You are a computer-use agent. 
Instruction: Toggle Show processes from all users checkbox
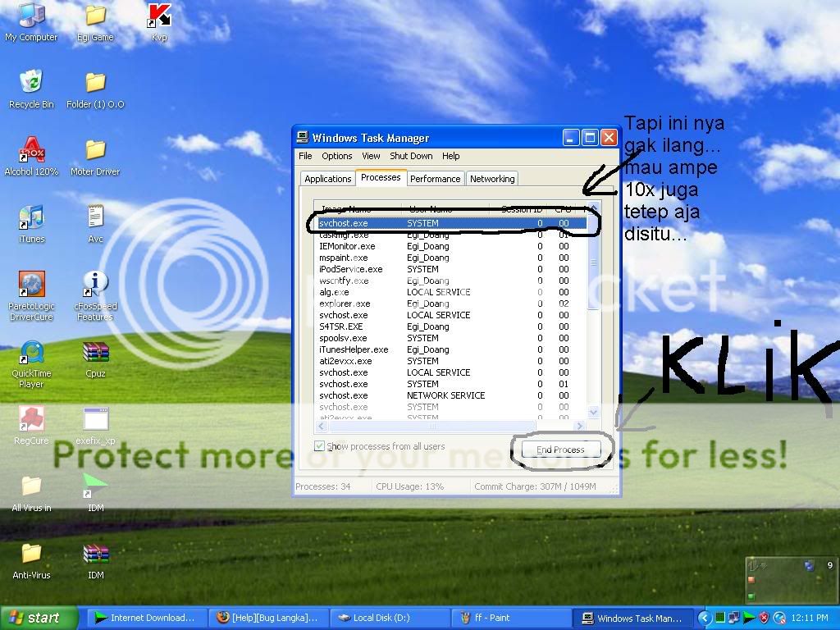click(x=319, y=445)
